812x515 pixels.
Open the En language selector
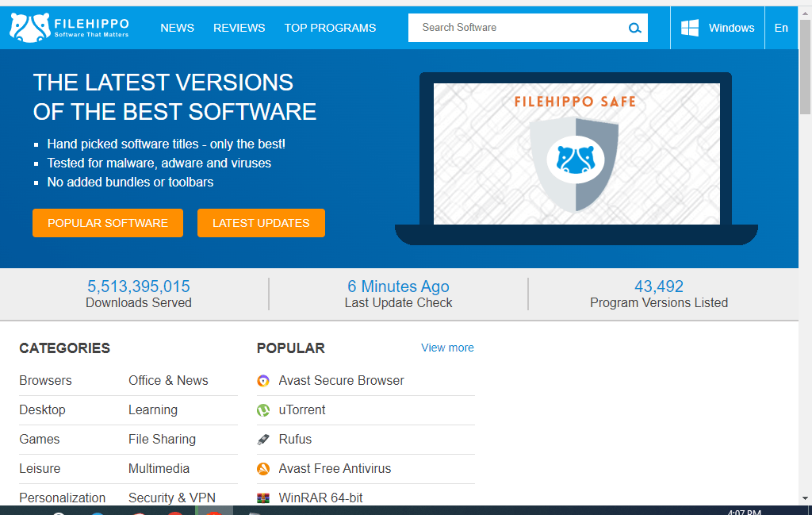point(781,28)
